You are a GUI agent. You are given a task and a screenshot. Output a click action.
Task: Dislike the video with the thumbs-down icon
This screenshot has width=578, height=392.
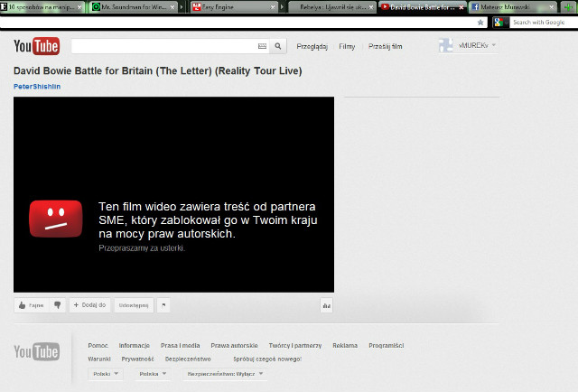(58, 305)
